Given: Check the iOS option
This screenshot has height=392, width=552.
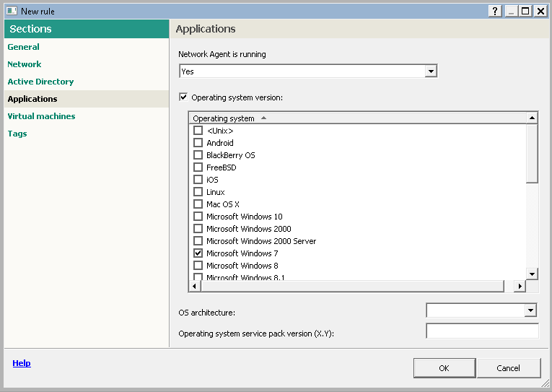Looking at the screenshot, I should pos(198,180).
